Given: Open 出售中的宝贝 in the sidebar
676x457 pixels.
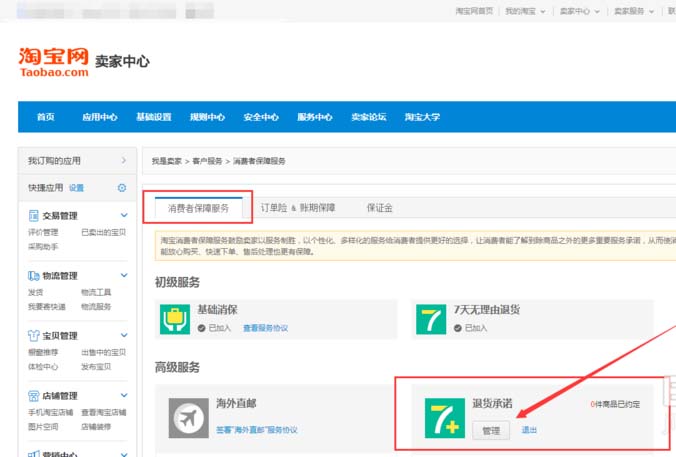Looking at the screenshot, I should (x=103, y=352).
